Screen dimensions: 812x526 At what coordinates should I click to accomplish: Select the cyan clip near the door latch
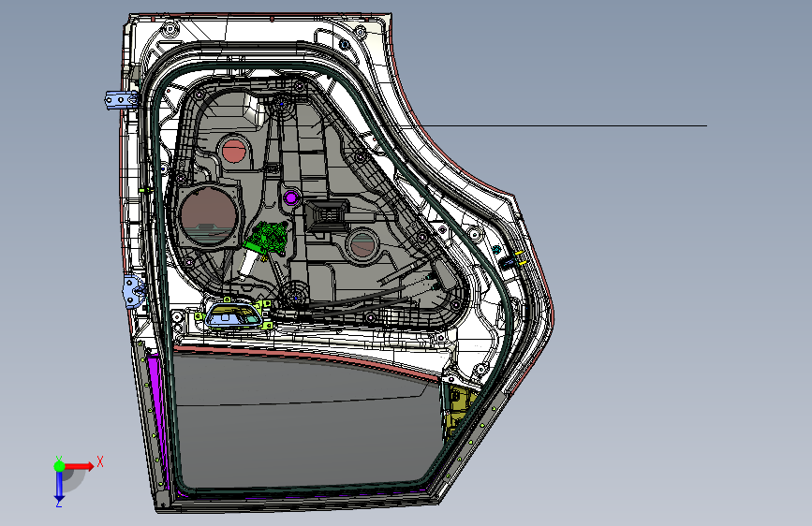coord(496,250)
